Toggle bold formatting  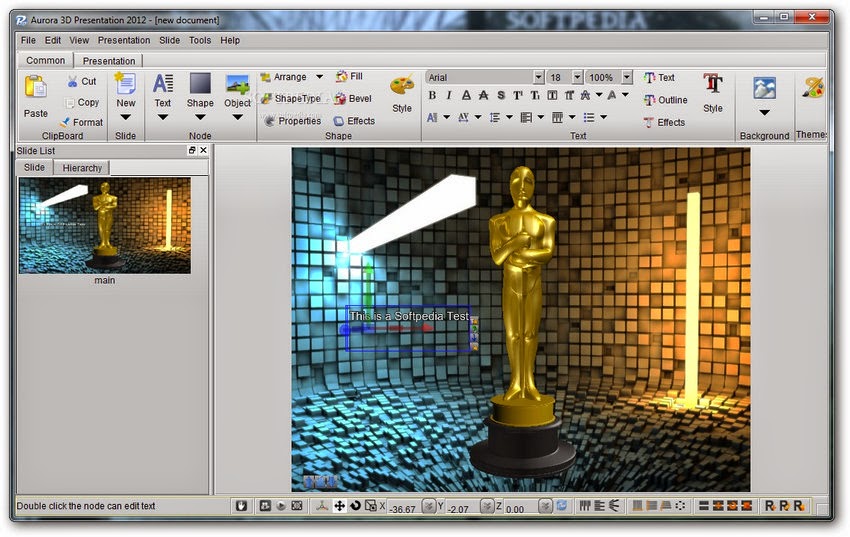click(432, 95)
